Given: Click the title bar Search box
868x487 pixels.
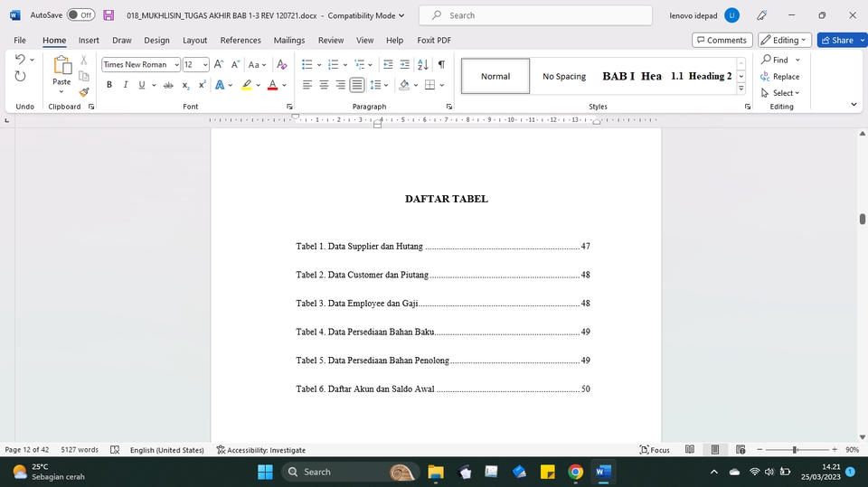Looking at the screenshot, I should point(537,15).
